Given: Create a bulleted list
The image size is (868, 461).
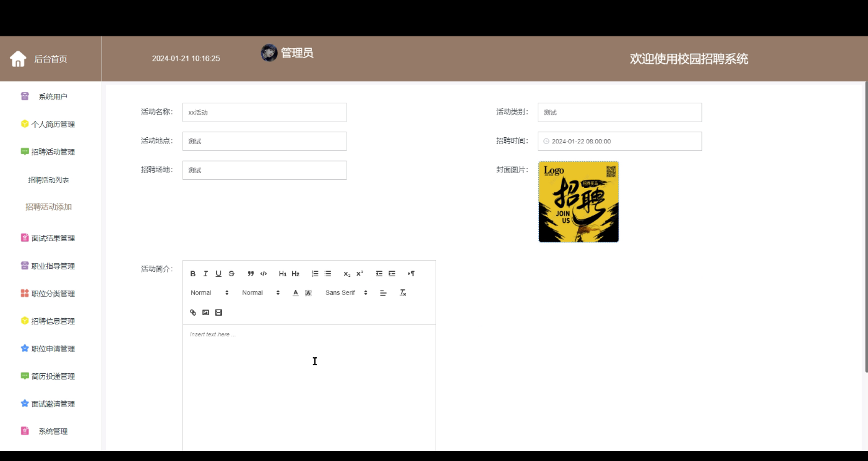Looking at the screenshot, I should (328, 274).
